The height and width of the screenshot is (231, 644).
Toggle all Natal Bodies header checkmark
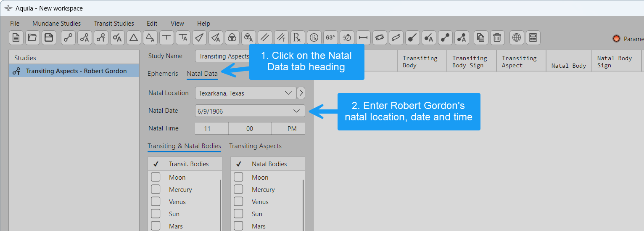238,164
